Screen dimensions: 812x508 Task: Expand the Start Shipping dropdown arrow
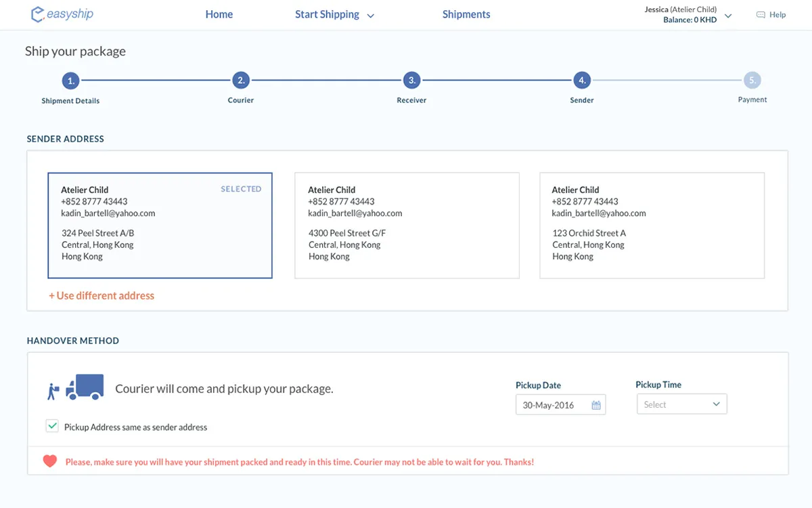point(370,16)
